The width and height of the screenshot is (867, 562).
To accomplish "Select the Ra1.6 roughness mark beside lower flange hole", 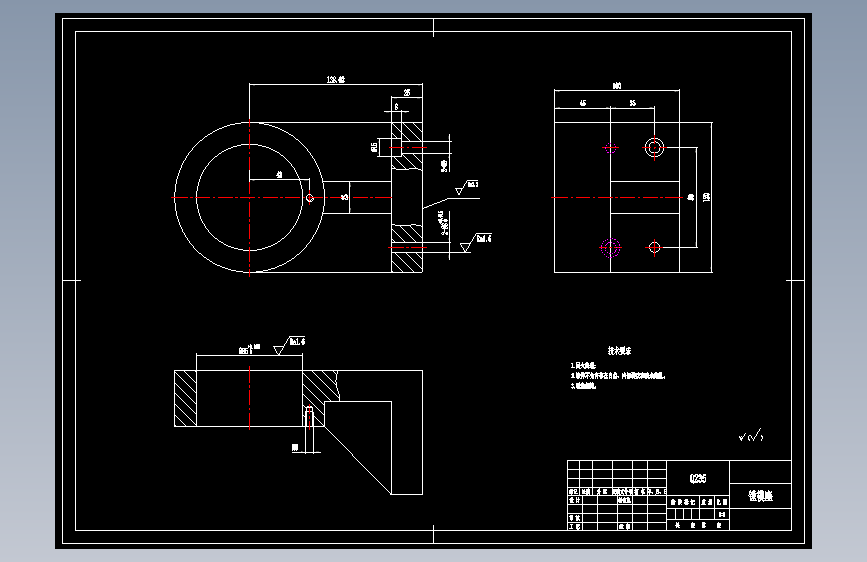I will pyautogui.click(x=476, y=242).
